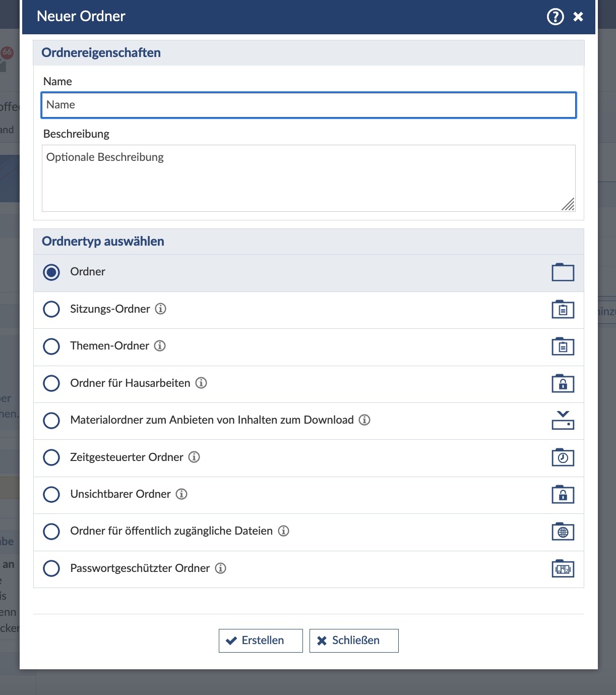Click info icon next to Sitzungs-Ordner
616x695 pixels.
(160, 309)
